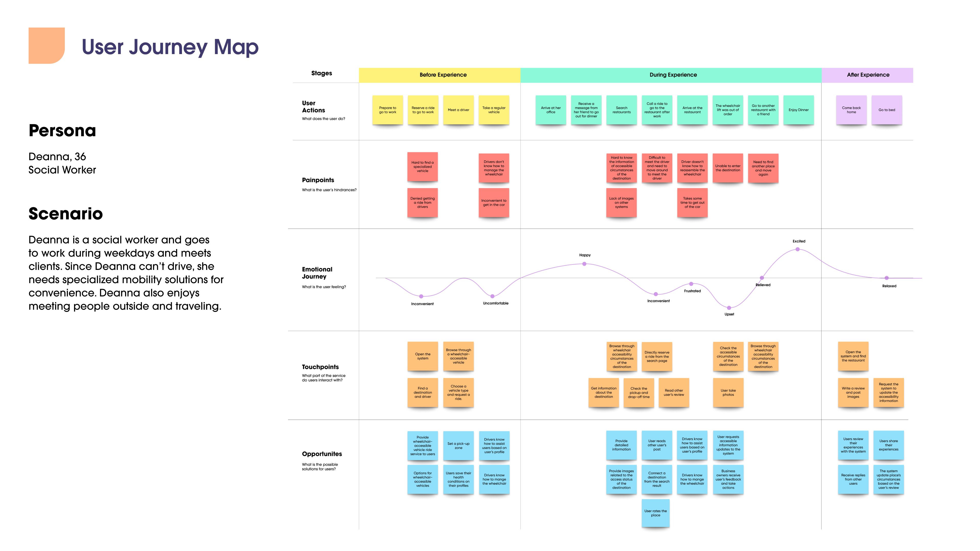The width and height of the screenshot is (980, 551).
Task: Click the Happy emotion point on curve
Action: pos(584,264)
